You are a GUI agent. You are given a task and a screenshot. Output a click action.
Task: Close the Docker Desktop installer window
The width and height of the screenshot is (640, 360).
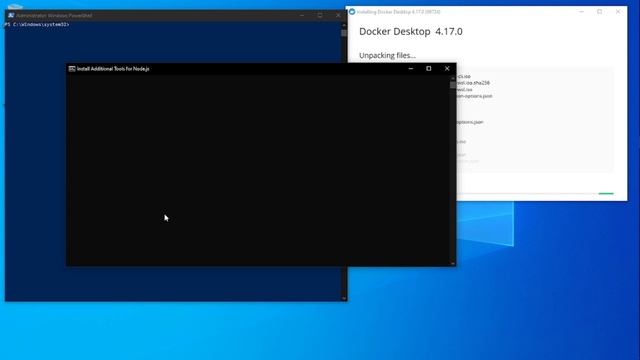click(x=618, y=12)
